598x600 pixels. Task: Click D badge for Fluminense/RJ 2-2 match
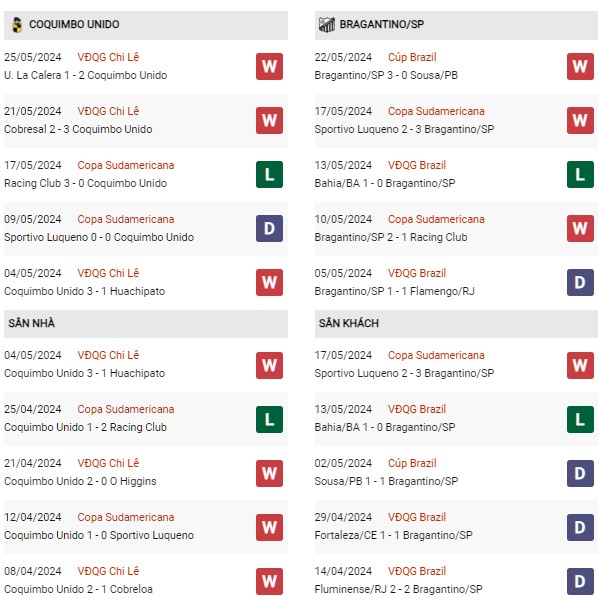[580, 582]
